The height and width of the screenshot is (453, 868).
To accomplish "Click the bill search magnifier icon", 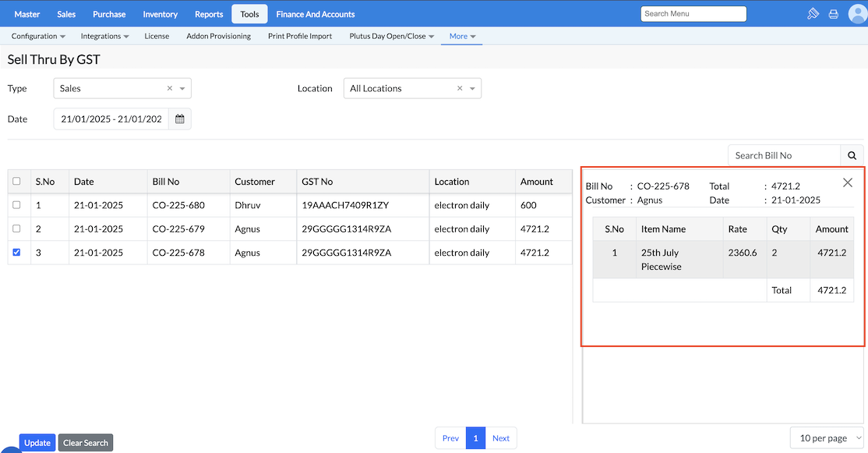I will 852,155.
